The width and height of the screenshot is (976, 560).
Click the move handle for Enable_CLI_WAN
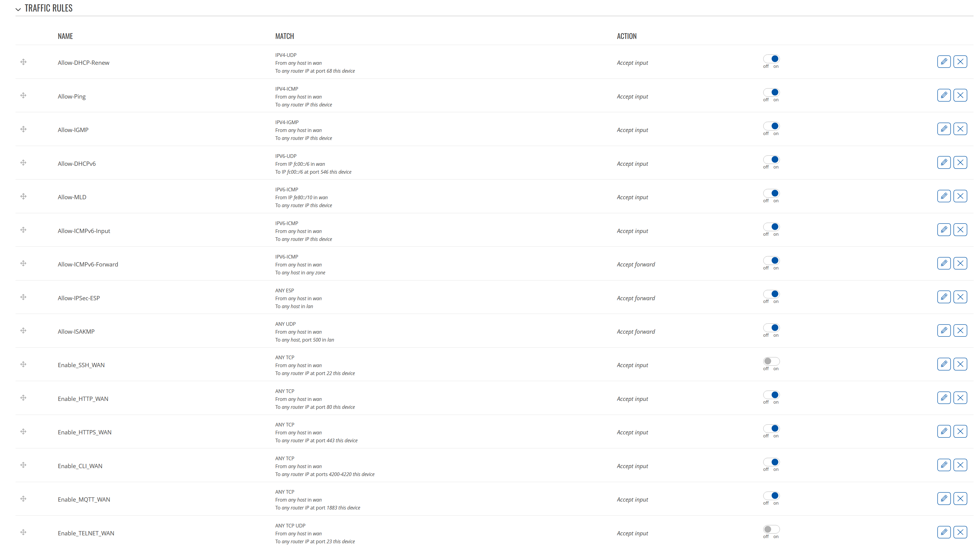[23, 465]
